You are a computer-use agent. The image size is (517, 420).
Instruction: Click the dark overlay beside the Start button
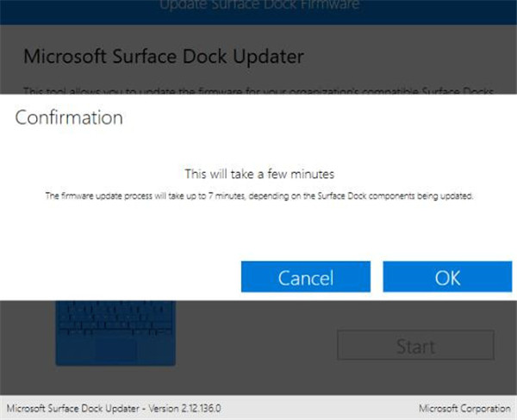[505, 345]
